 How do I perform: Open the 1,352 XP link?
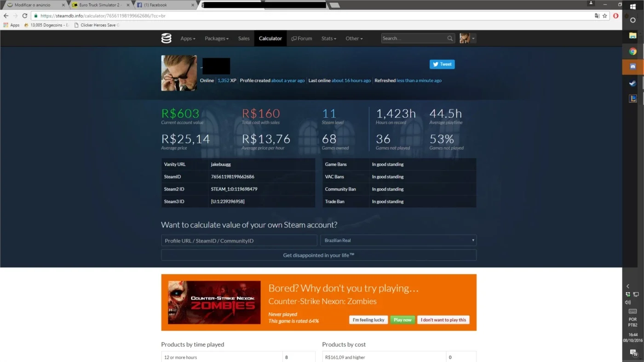(x=224, y=80)
